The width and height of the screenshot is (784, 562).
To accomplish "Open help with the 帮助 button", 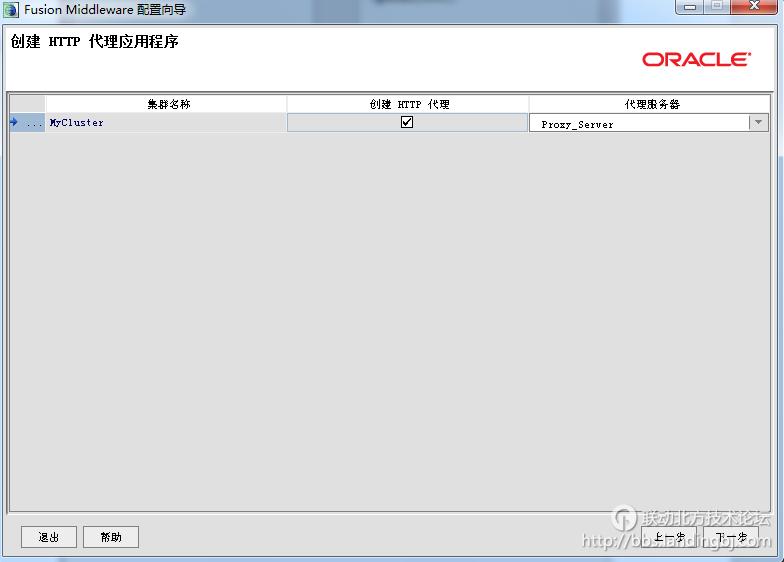I will (110, 537).
